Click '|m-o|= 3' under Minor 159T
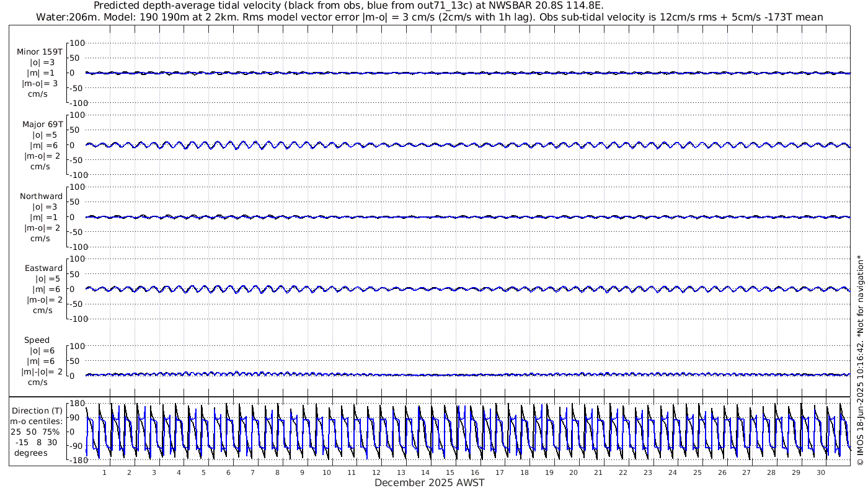Screen dimensions: 868x496 pos(40,83)
